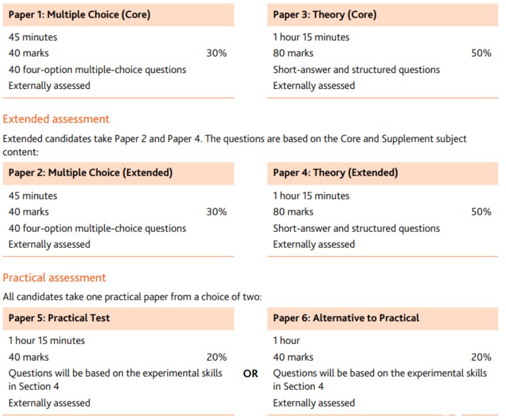The height and width of the screenshot is (420, 506).
Task: Click the Paper 4: Theory (Extended) header
Action: [382, 173]
